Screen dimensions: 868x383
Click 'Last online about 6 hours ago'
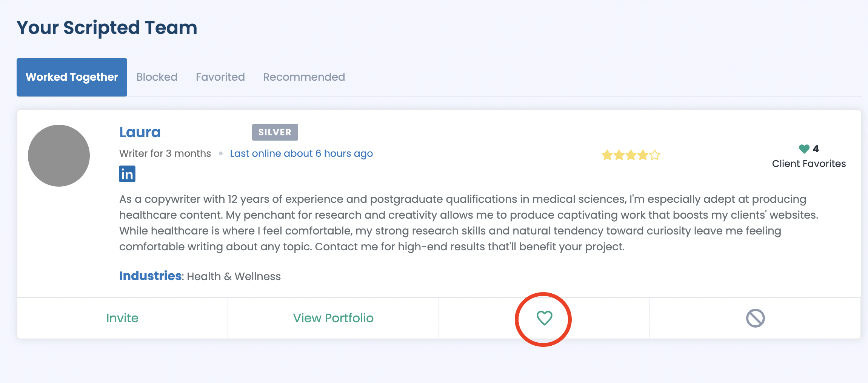(301, 153)
